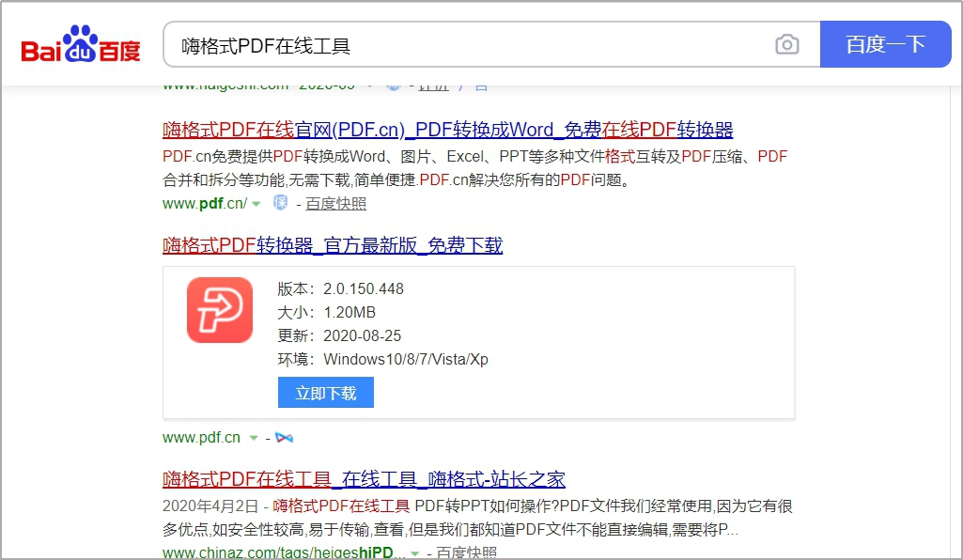The width and height of the screenshot is (963, 560).
Task: Click the update date 2020-08-25
Action: tap(363, 335)
